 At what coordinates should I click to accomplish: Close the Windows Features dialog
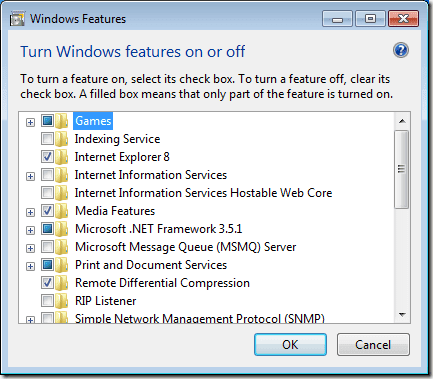(x=403, y=19)
